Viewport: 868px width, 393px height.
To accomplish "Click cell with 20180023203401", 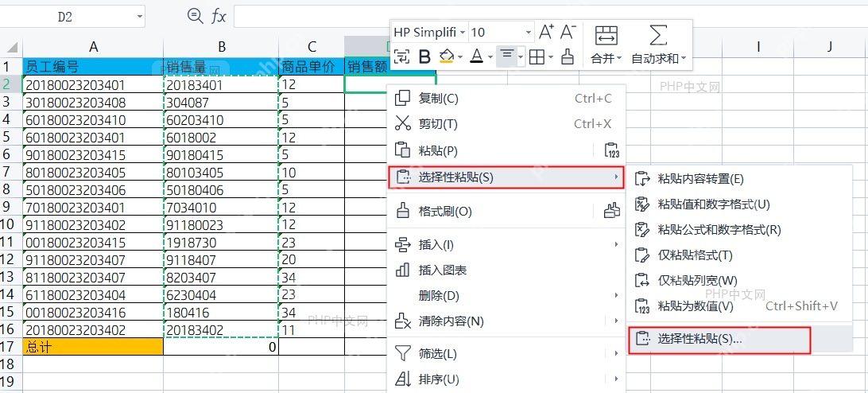I will (93, 85).
